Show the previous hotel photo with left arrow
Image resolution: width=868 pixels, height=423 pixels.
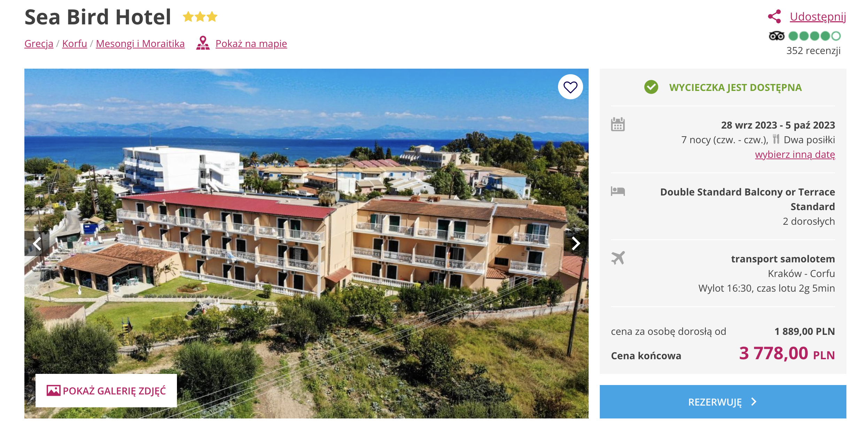[37, 244]
